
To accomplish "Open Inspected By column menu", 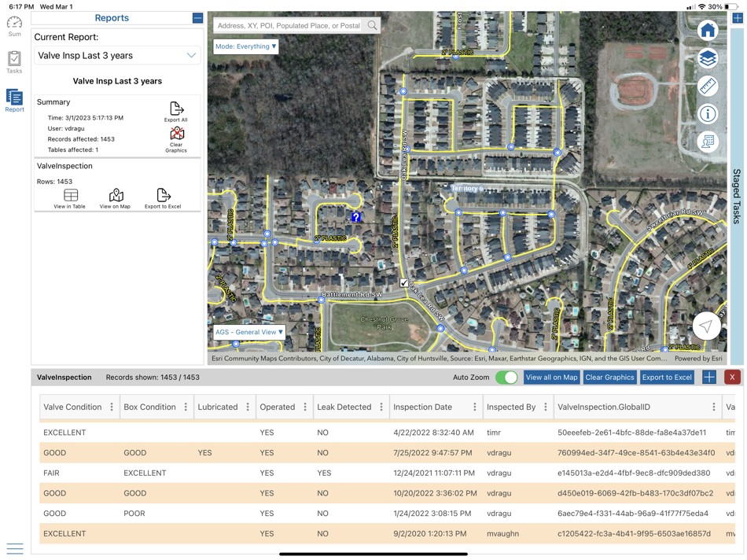I will pyautogui.click(x=546, y=407).
